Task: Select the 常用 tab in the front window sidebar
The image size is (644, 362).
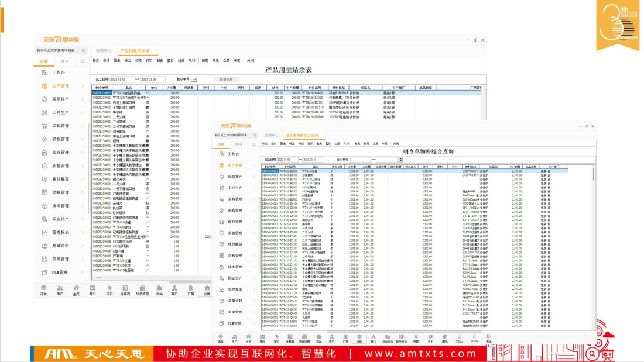Action: [239, 143]
